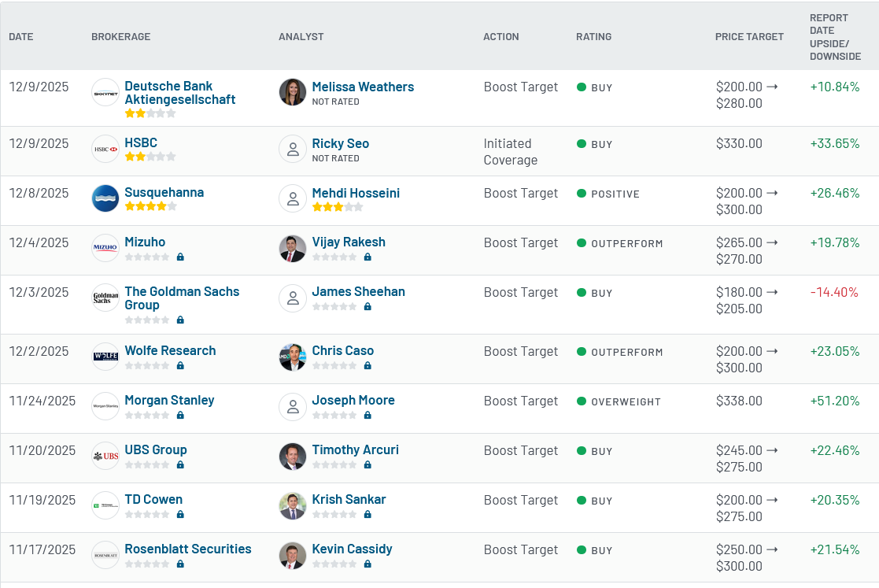Image resolution: width=879 pixels, height=588 pixels.
Task: Open the Deutsche Bank Aktiengesellschaft link
Action: 180,92
